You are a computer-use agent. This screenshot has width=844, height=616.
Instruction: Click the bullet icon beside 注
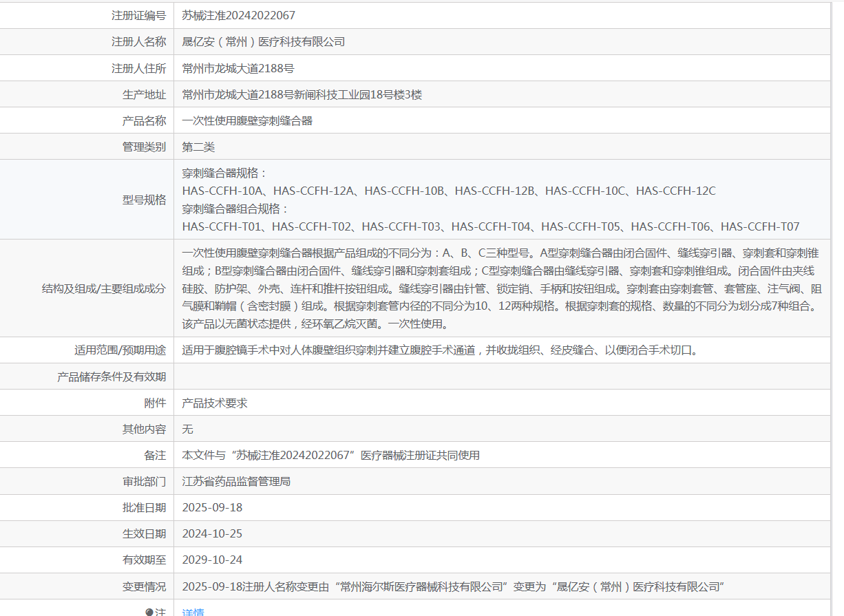(149, 612)
